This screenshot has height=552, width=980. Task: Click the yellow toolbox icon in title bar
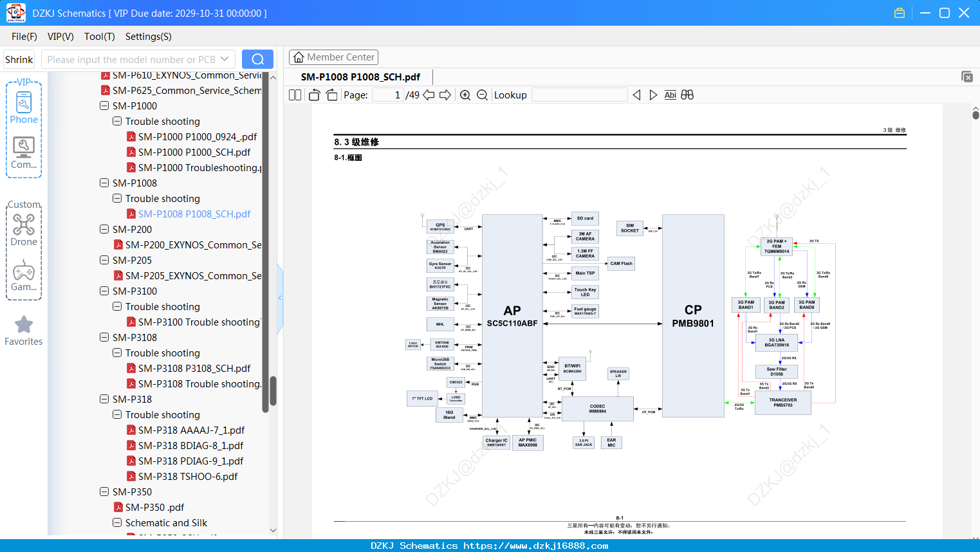[900, 13]
